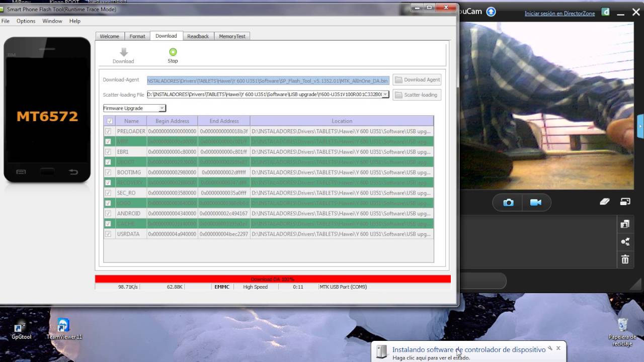
Task: Click YouCam resize window mode icon
Action: [x=625, y=202]
